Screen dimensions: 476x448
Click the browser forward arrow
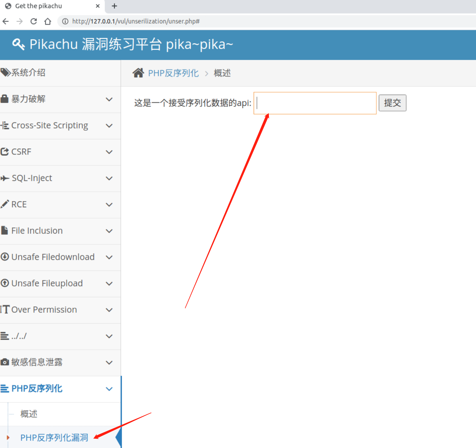tap(20, 21)
